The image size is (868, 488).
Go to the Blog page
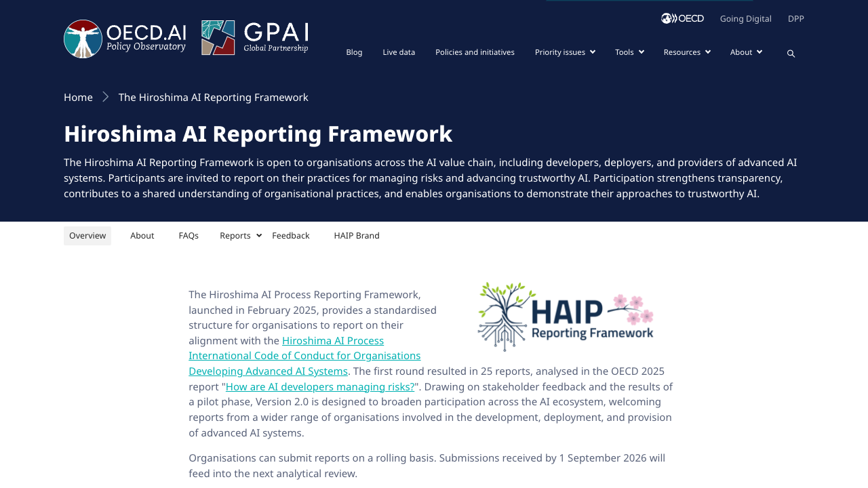click(x=354, y=52)
